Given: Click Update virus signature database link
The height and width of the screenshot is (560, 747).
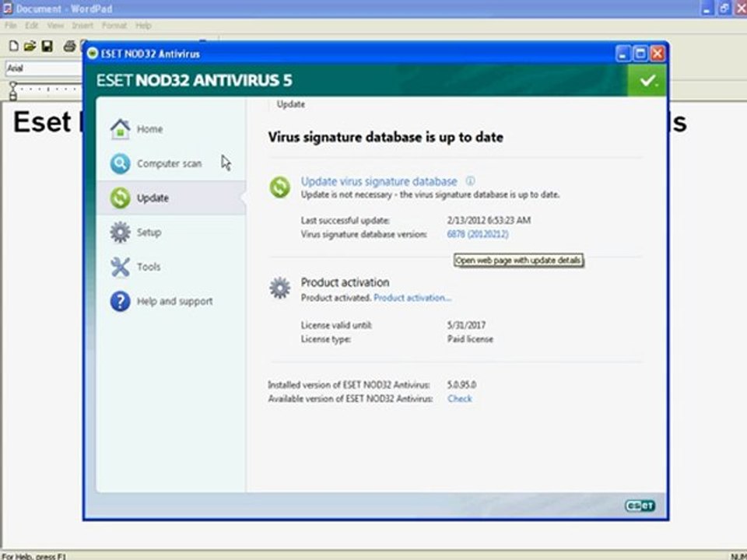Looking at the screenshot, I should pos(379,181).
